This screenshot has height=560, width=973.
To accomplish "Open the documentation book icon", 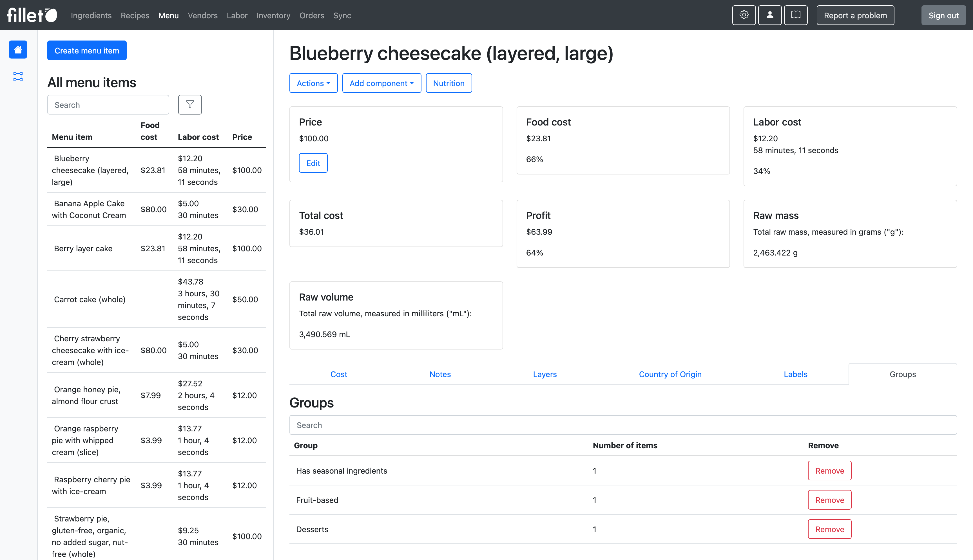I will click(796, 15).
